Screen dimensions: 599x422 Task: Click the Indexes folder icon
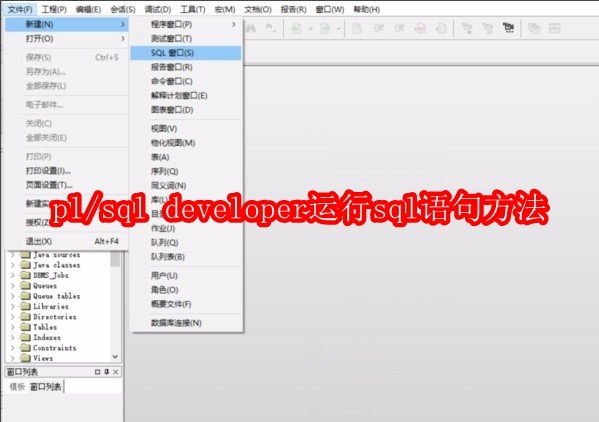pyautogui.click(x=25, y=337)
